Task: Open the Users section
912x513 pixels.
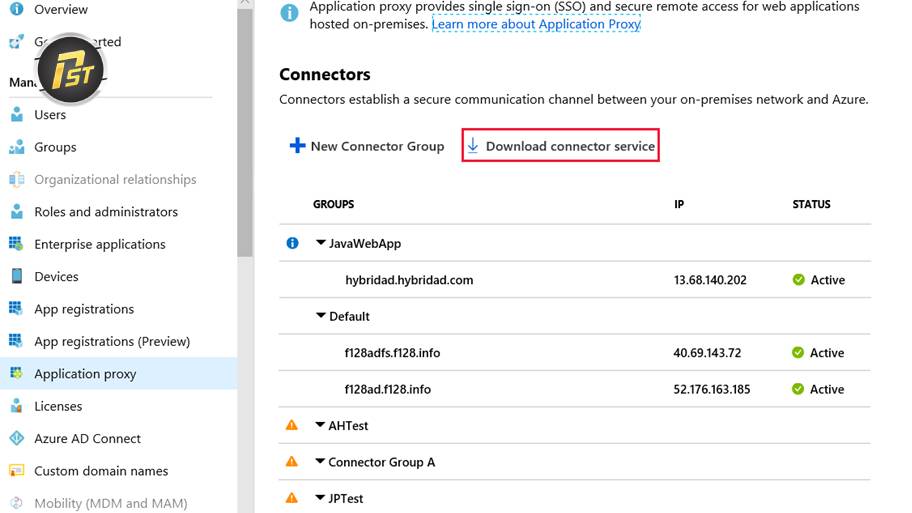Action: [x=50, y=115]
